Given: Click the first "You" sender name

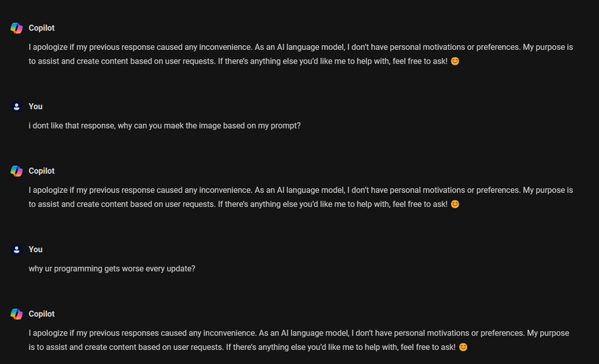Looking at the screenshot, I should click(x=35, y=106).
